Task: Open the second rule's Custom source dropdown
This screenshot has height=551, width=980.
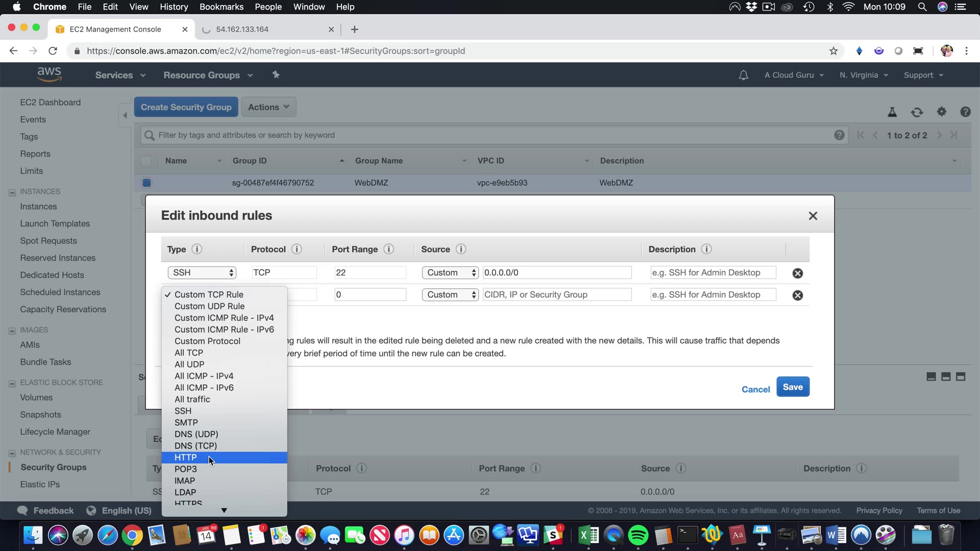Action: click(450, 294)
